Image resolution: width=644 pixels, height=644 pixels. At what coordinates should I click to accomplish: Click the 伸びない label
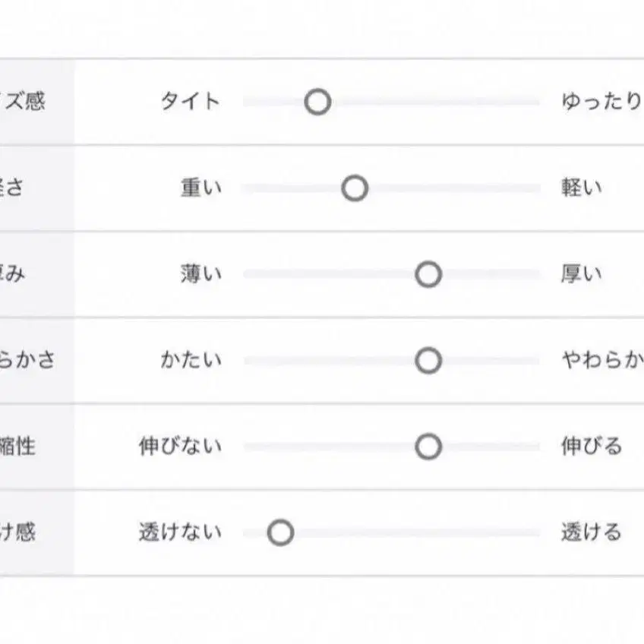(x=181, y=447)
